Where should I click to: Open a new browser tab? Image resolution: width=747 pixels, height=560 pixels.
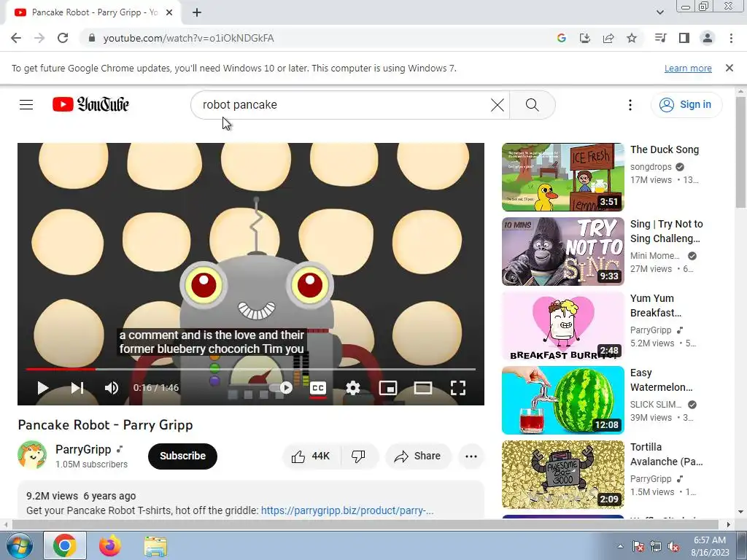197,12
